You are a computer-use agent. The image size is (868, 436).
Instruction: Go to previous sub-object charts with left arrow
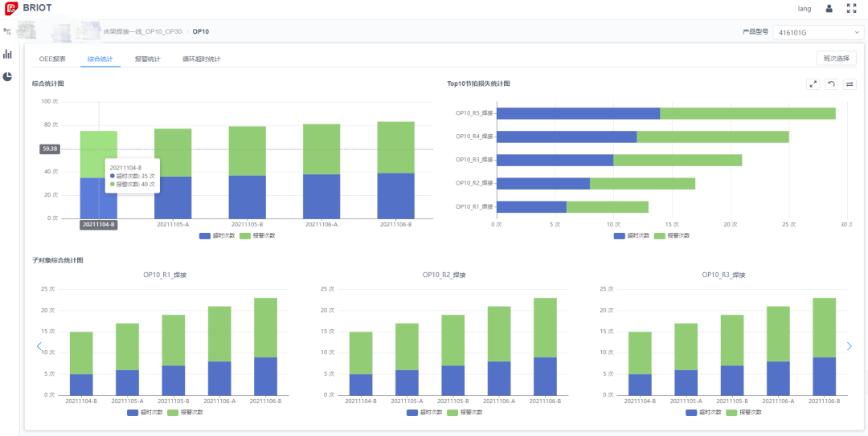tap(39, 346)
